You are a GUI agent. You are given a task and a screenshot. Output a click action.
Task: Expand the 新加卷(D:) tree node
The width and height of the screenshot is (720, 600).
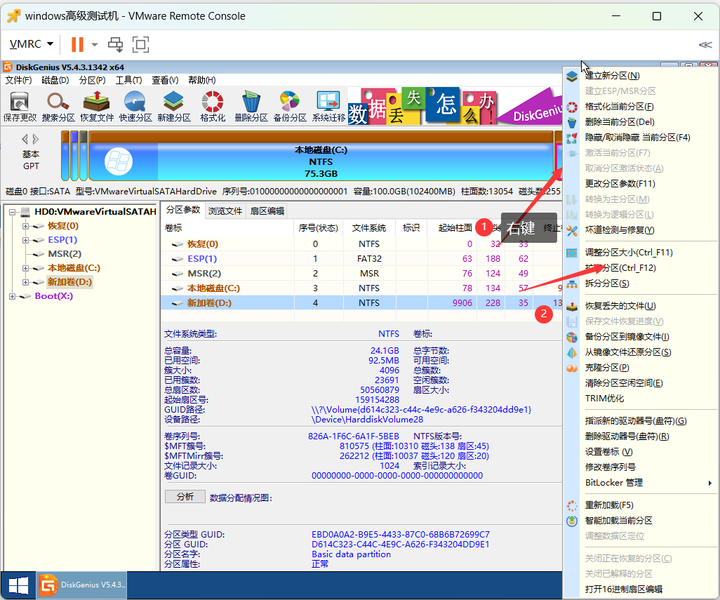click(x=26, y=282)
